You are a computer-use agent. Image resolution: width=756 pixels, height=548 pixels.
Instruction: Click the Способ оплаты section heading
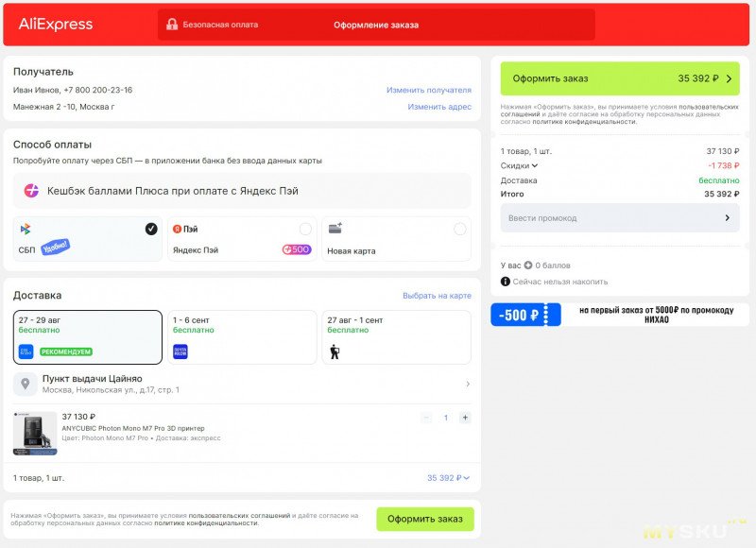pos(52,145)
